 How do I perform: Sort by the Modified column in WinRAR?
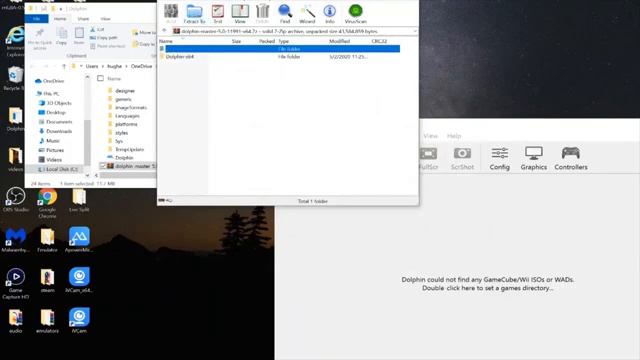point(340,41)
